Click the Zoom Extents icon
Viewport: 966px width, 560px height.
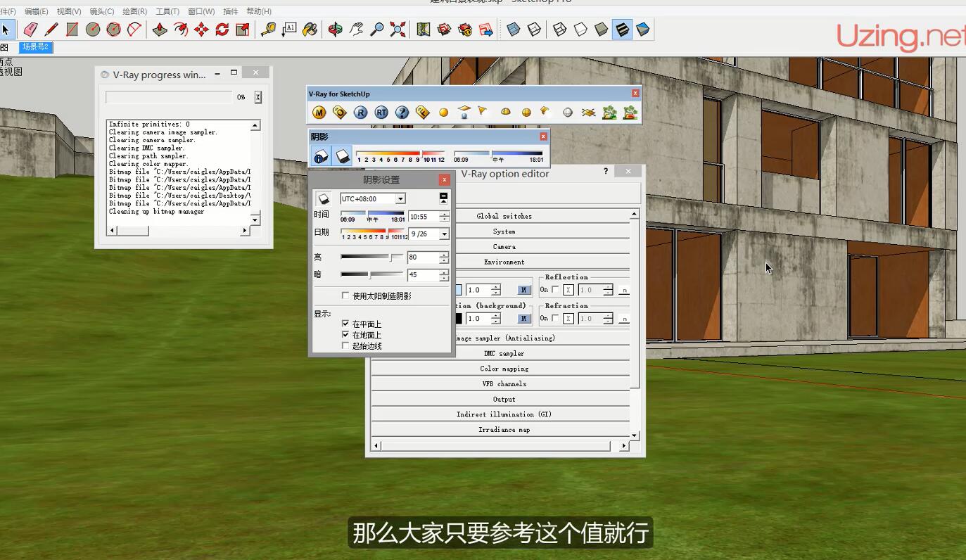pos(398,30)
